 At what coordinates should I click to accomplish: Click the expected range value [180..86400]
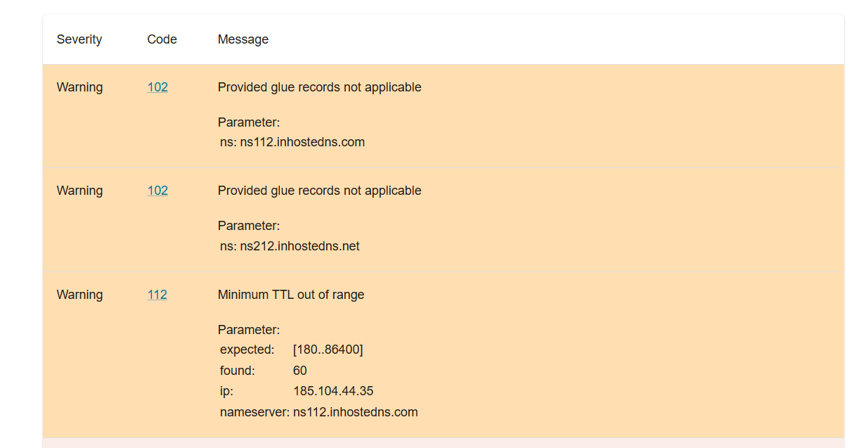click(x=328, y=350)
